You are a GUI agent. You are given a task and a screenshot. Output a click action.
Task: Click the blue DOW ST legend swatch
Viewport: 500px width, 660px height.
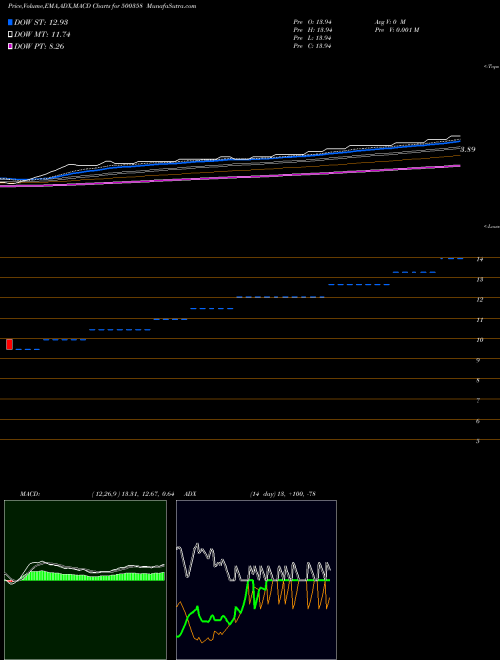[x=10, y=22]
